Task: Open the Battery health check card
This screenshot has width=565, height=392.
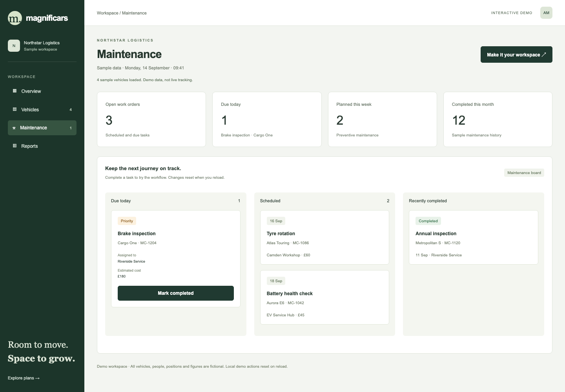Action: click(x=324, y=297)
